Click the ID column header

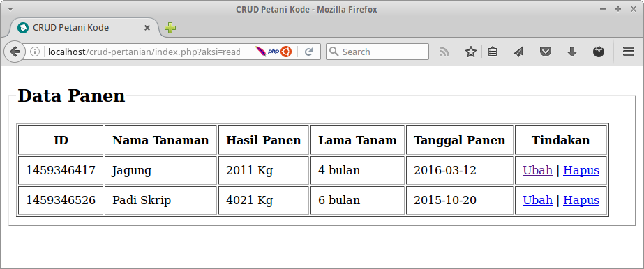point(61,140)
